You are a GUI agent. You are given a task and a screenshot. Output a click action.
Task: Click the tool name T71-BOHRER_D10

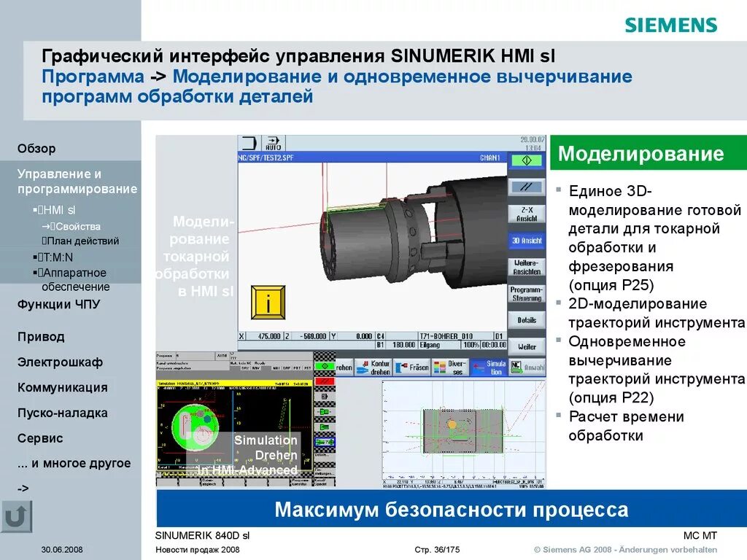click(x=446, y=336)
